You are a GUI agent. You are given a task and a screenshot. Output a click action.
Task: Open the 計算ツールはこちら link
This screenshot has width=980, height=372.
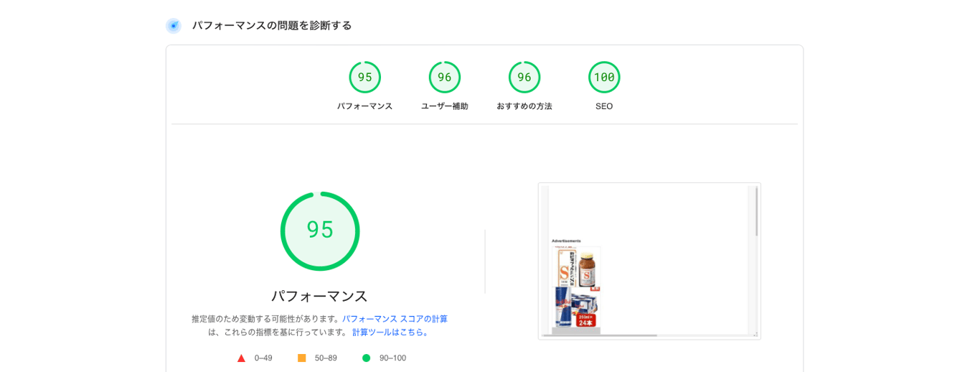pos(390,333)
